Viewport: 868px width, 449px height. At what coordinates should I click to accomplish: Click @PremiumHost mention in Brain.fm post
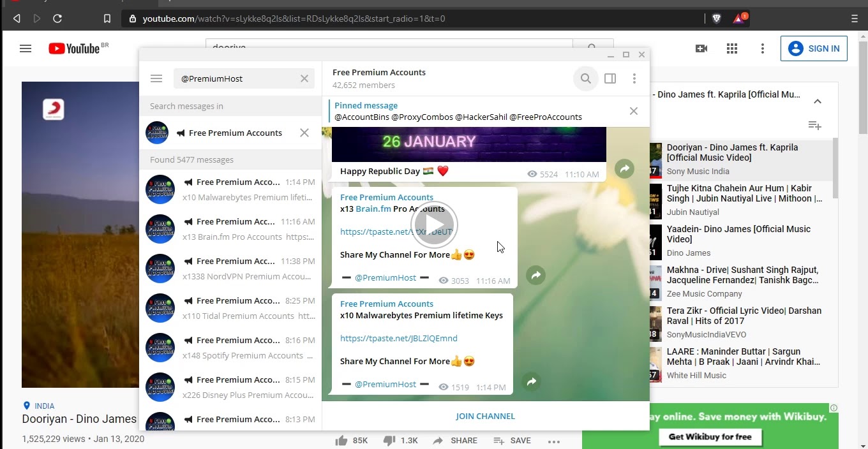point(385,277)
